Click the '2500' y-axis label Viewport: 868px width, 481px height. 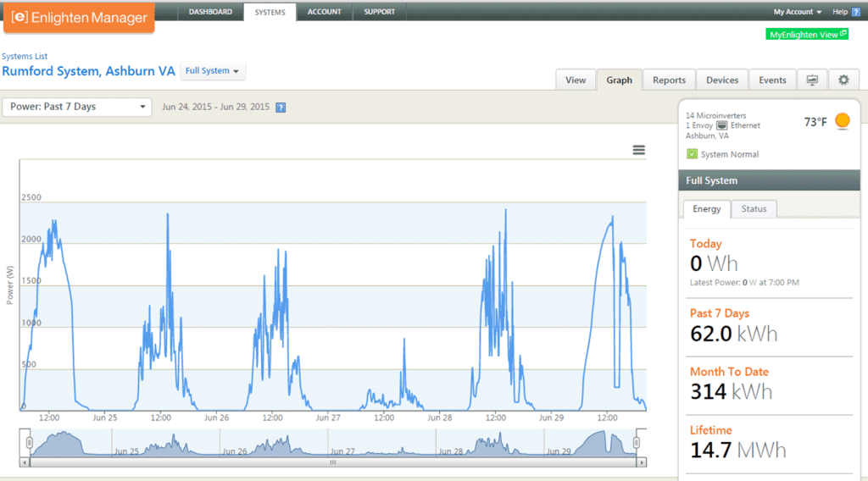tap(31, 197)
